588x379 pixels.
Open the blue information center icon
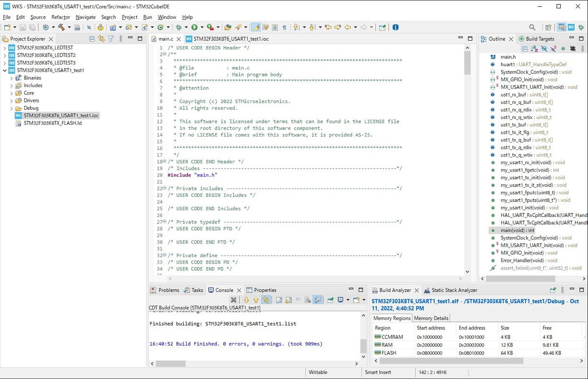[x=395, y=27]
